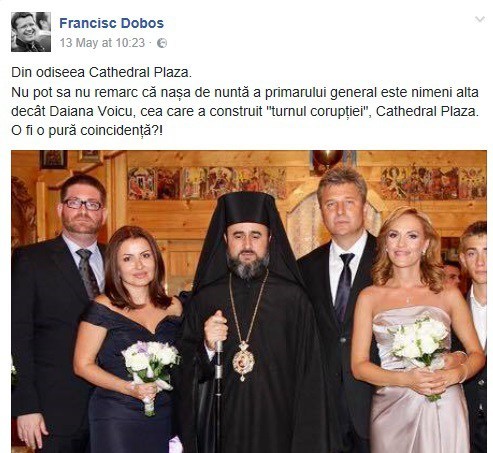Click the bishop's hanging medallion pendant
Viewport: 493px width, 453px height.
[243, 361]
